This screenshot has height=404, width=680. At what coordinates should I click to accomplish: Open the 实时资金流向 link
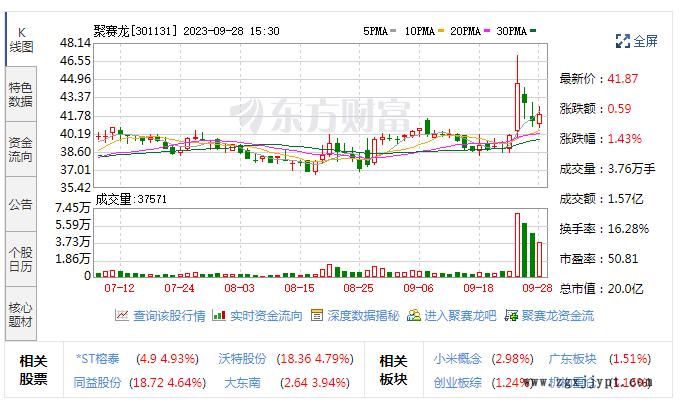pos(266,316)
